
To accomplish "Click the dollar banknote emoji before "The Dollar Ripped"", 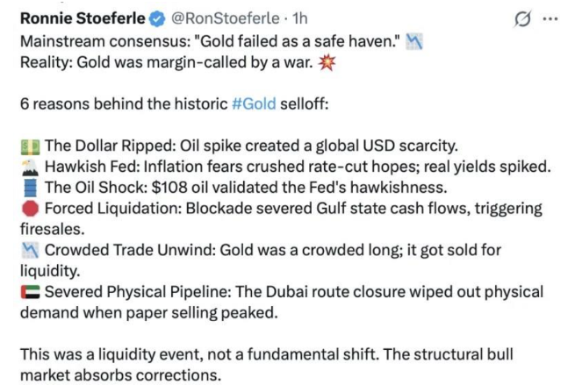I will 29,146.
